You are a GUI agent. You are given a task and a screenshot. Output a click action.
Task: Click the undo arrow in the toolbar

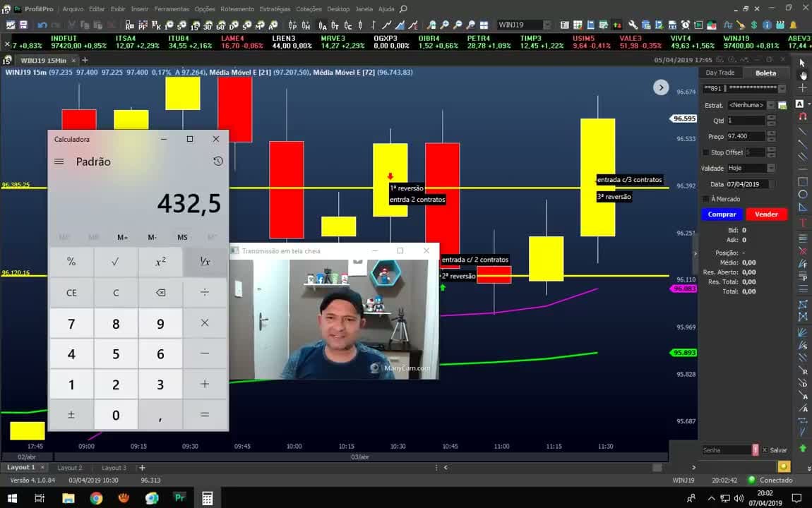(x=42, y=25)
